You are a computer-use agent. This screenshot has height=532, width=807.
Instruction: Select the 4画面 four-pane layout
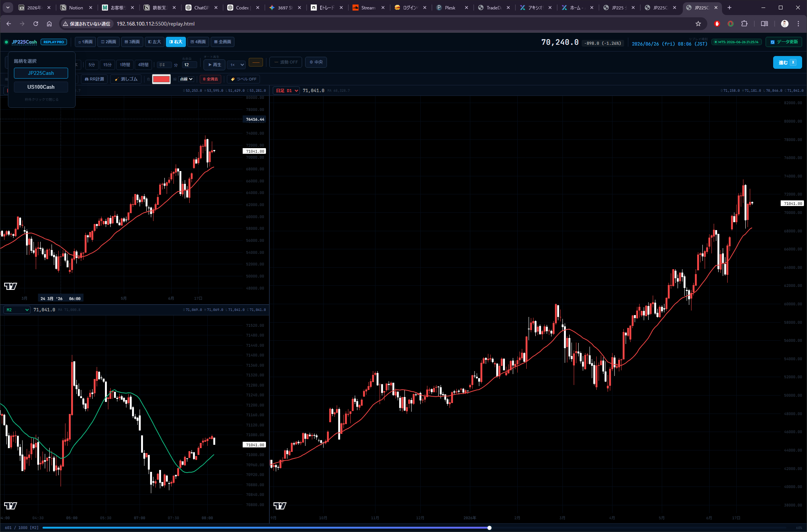(x=198, y=42)
